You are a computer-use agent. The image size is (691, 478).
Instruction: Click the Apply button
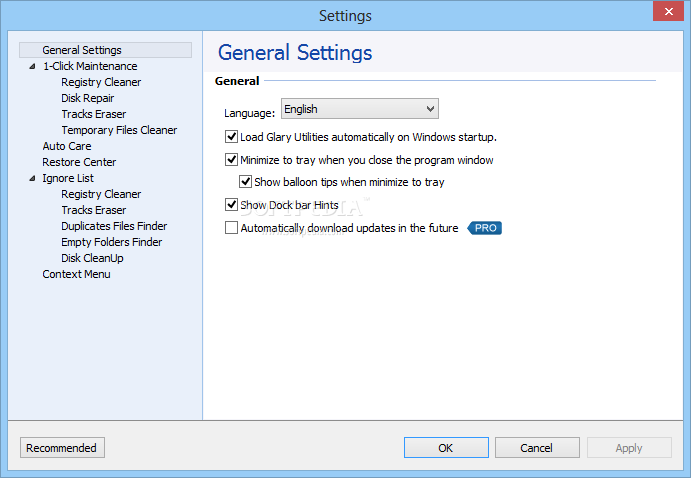629,448
